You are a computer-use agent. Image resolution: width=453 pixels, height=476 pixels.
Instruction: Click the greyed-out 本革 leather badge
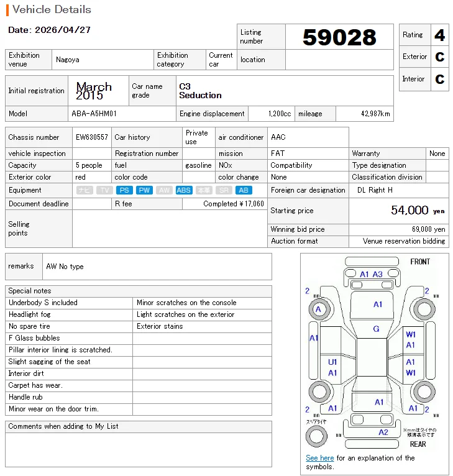pyautogui.click(x=204, y=190)
